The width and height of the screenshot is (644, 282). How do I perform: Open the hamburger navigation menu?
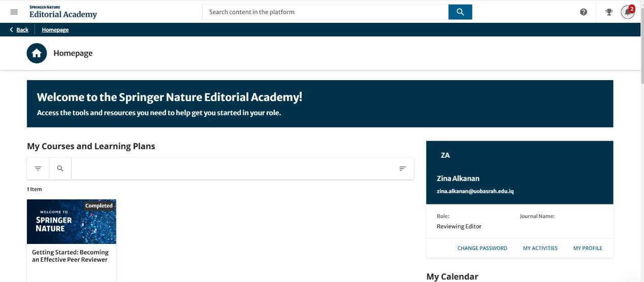(x=14, y=12)
